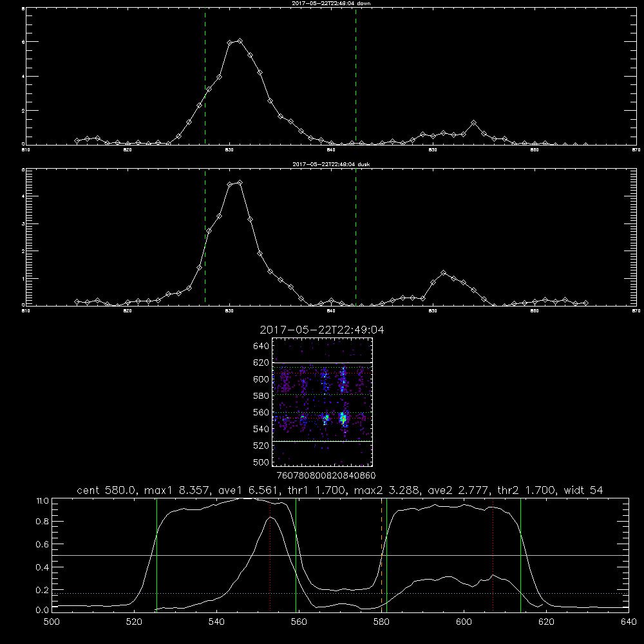Image resolution: width=644 pixels, height=644 pixels.
Task: Click the right green dashed line in the dawn plot
Action: (x=355, y=77)
